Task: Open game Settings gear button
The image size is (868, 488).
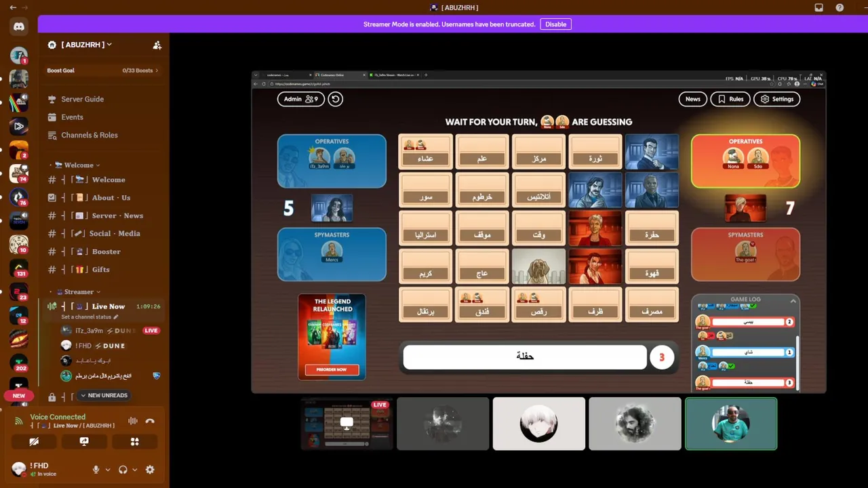Action: click(x=776, y=99)
